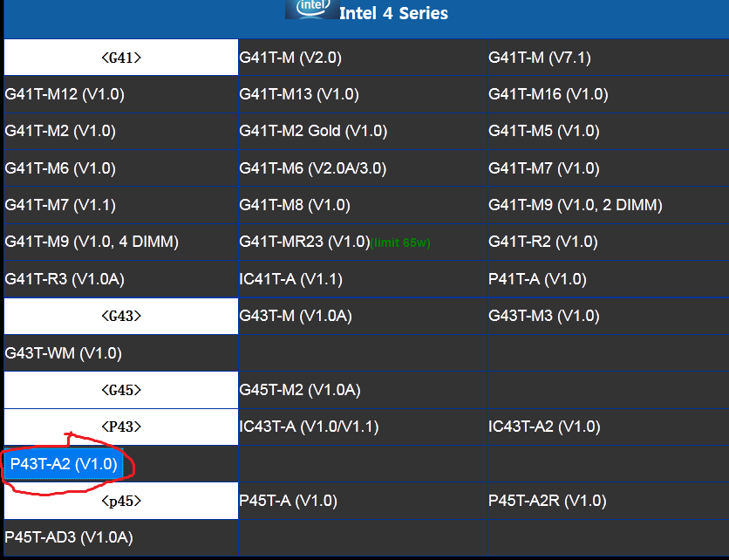Open G41T-M13 (V1.0) entry
The image size is (729, 560).
tap(298, 94)
